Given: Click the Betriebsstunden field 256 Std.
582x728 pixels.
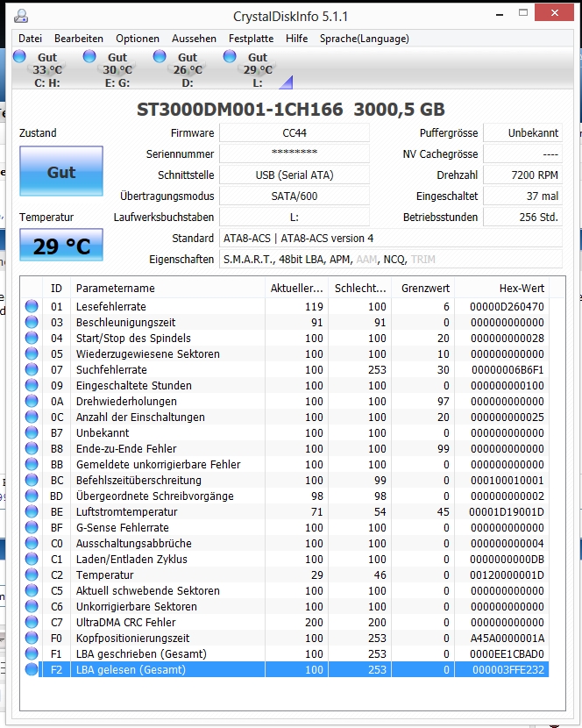Looking at the screenshot, I should pyautogui.click(x=522, y=217).
